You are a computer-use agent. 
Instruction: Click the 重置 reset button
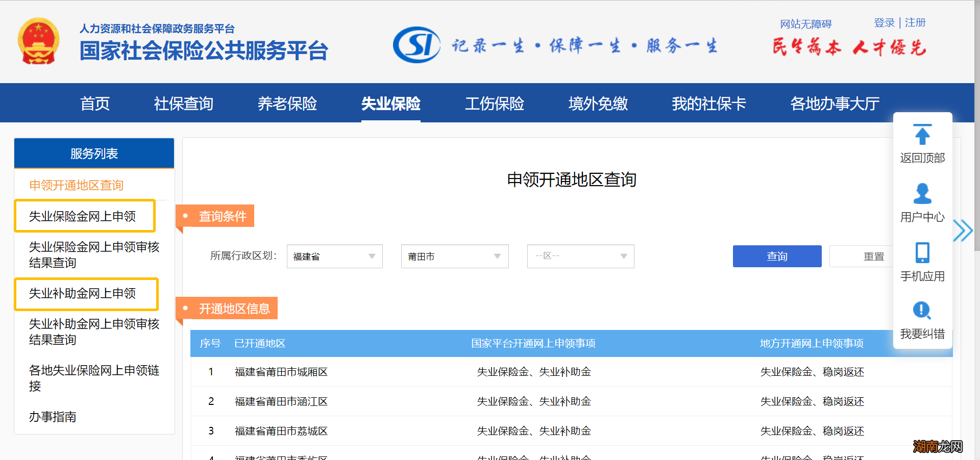874,257
